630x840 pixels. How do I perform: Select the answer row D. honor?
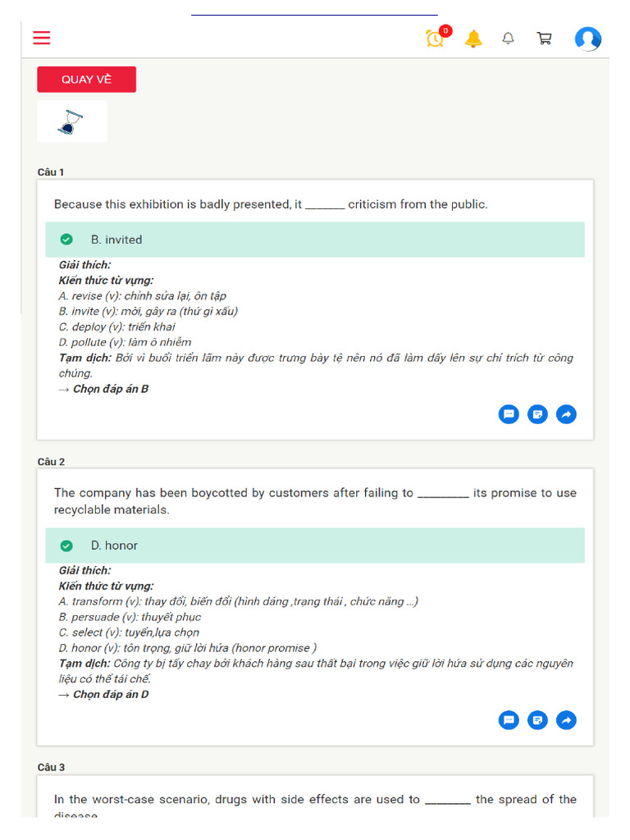(x=315, y=546)
